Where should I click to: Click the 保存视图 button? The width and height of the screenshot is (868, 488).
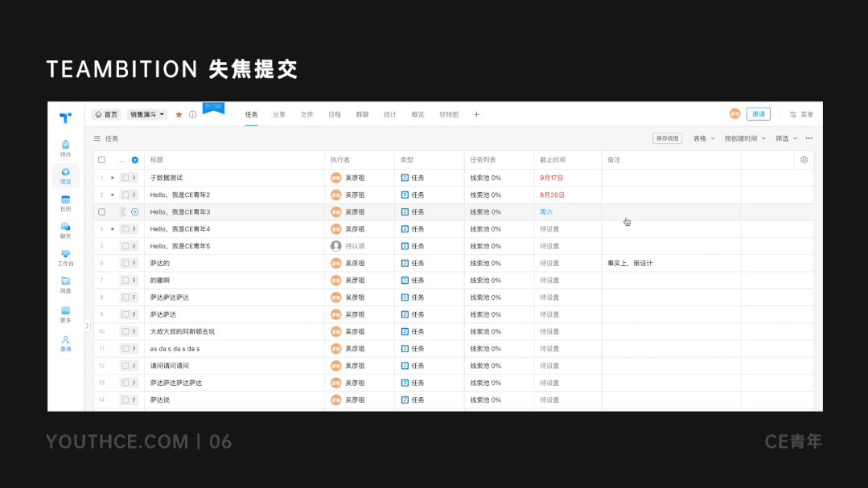667,138
